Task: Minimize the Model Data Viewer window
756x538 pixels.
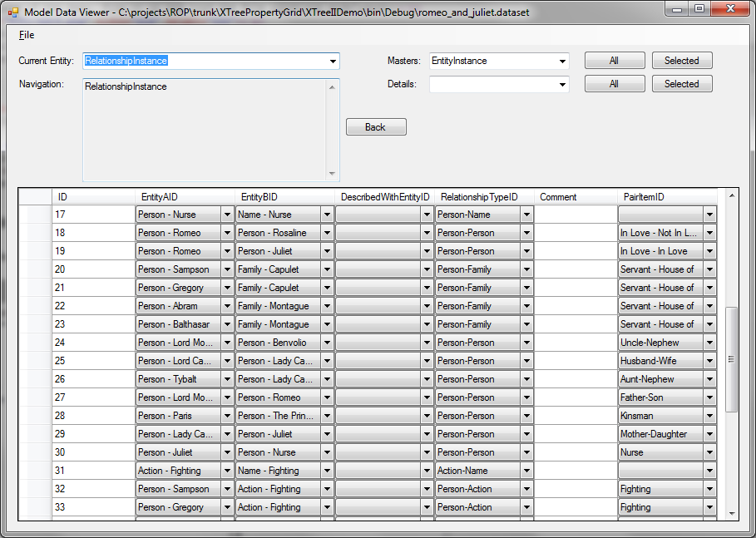Action: tap(677, 8)
